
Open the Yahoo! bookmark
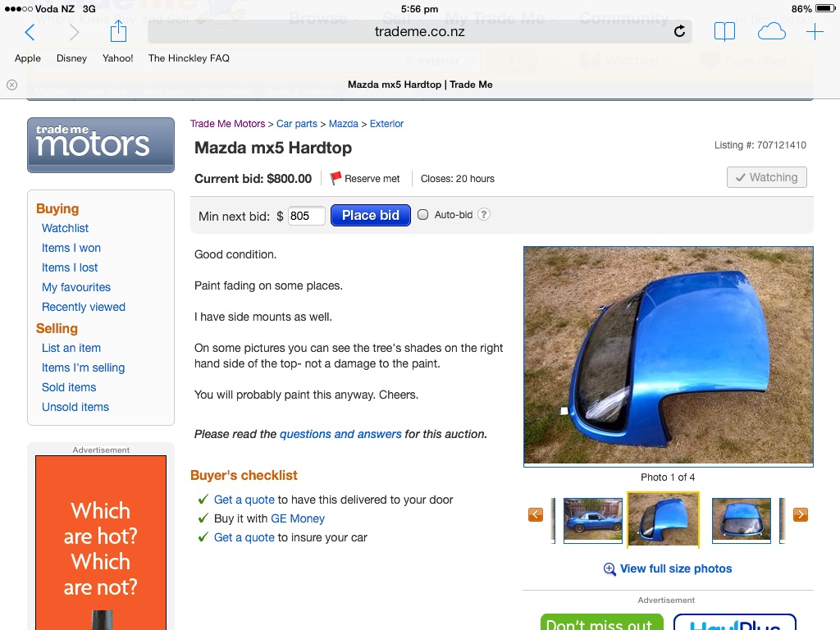118,58
